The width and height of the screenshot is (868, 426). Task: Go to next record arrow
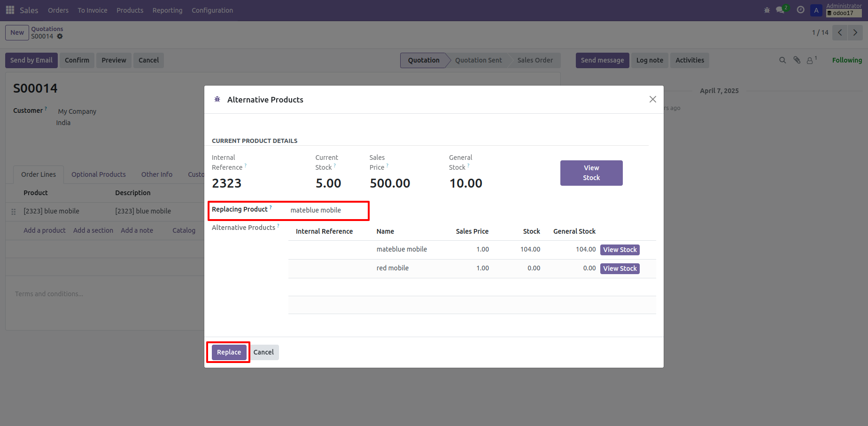(855, 32)
